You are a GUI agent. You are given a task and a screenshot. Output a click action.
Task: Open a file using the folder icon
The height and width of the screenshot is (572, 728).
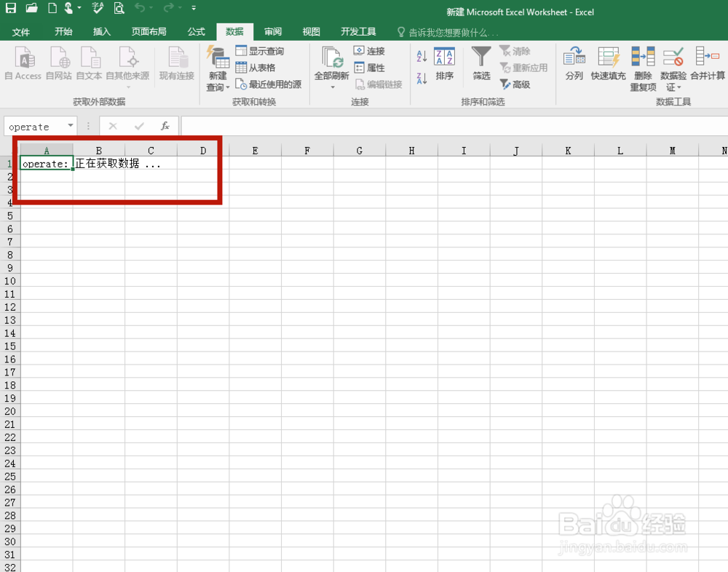pos(31,8)
